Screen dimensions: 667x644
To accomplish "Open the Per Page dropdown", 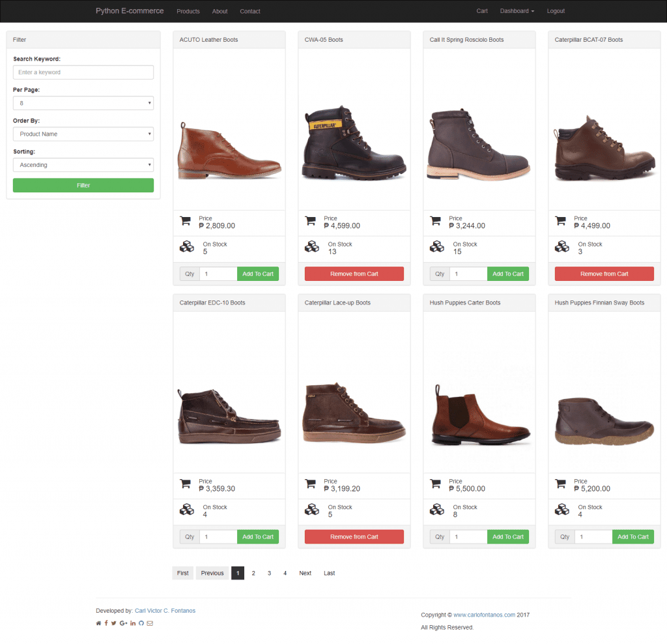I will point(83,102).
